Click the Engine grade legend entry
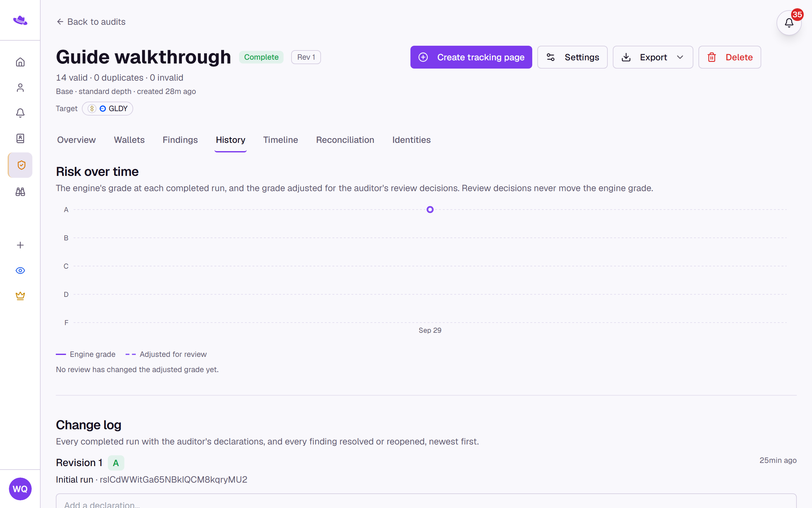 (86, 354)
